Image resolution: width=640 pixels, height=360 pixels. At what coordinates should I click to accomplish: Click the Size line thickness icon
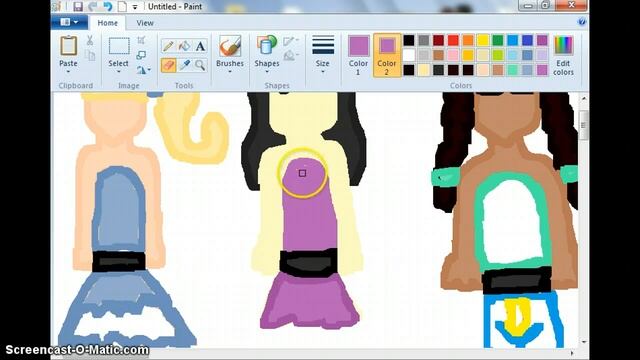(x=322, y=45)
